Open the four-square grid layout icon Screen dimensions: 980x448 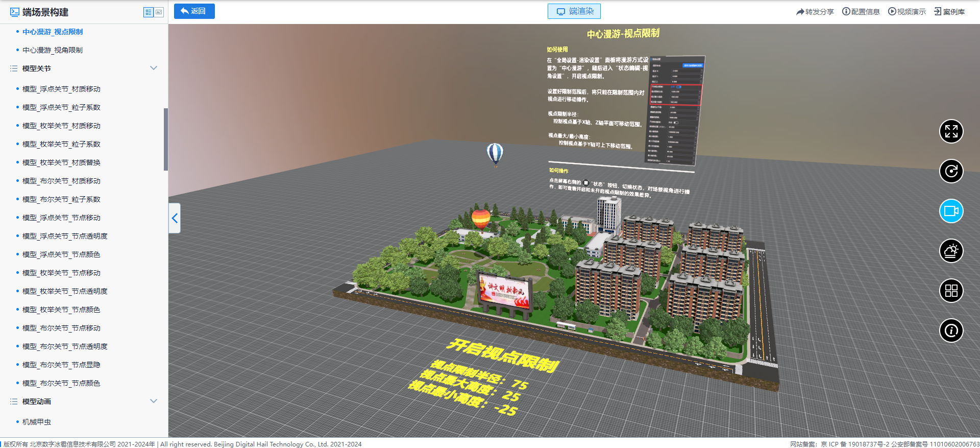click(951, 291)
